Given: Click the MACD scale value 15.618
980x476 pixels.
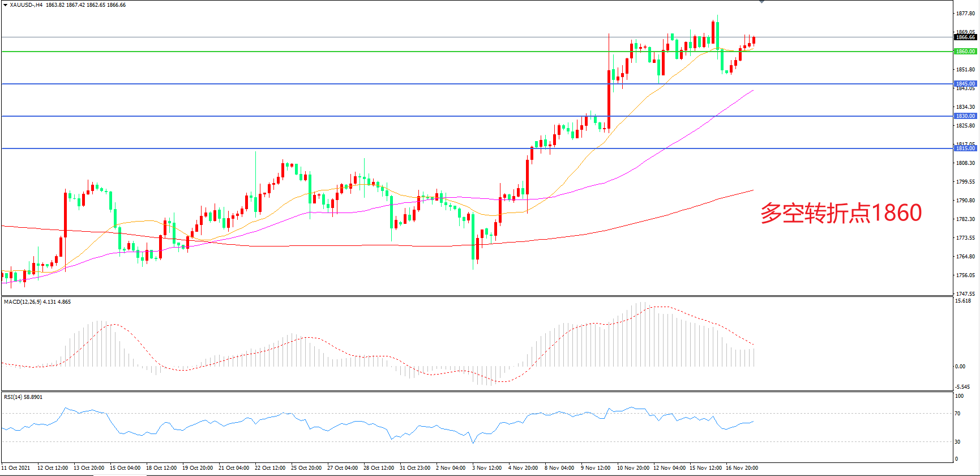Looking at the screenshot, I should [963, 301].
